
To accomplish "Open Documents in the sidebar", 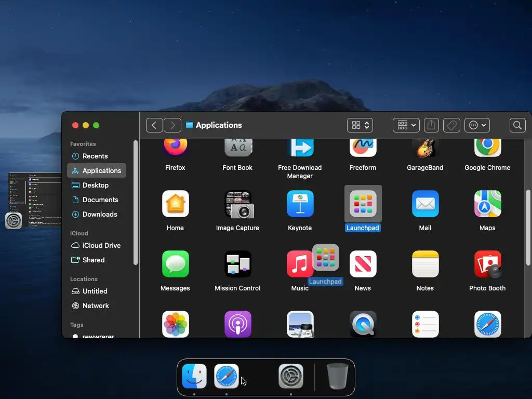I will (x=97, y=200).
